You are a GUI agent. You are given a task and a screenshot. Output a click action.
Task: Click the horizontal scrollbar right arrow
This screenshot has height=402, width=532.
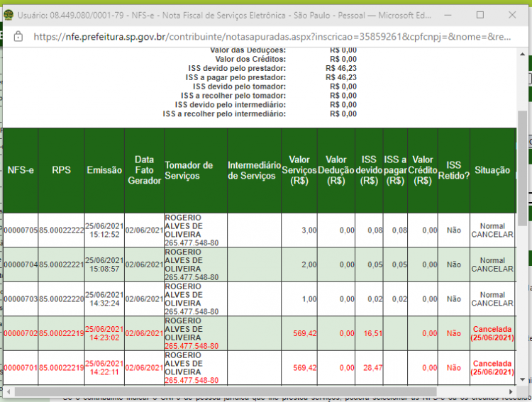510,392
